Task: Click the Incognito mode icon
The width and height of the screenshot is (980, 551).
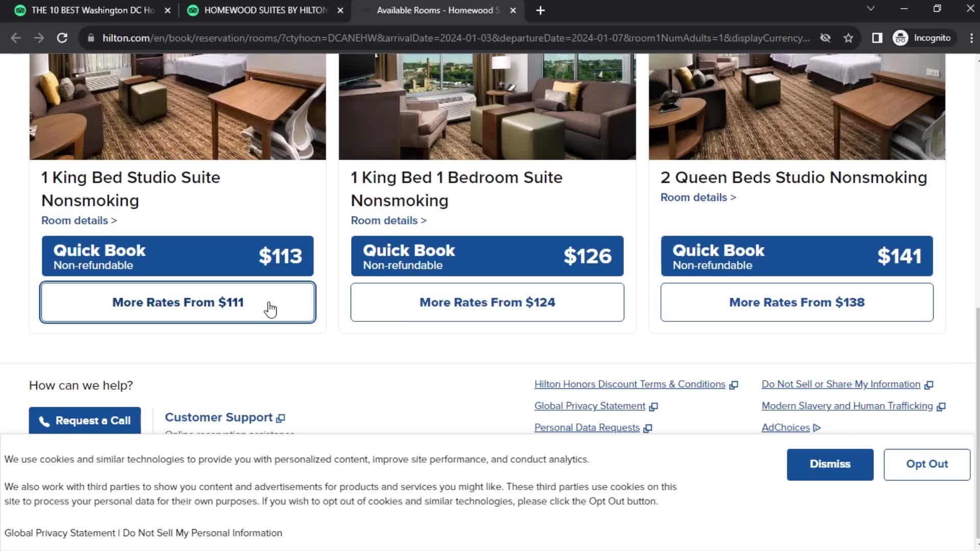Action: pos(902,38)
